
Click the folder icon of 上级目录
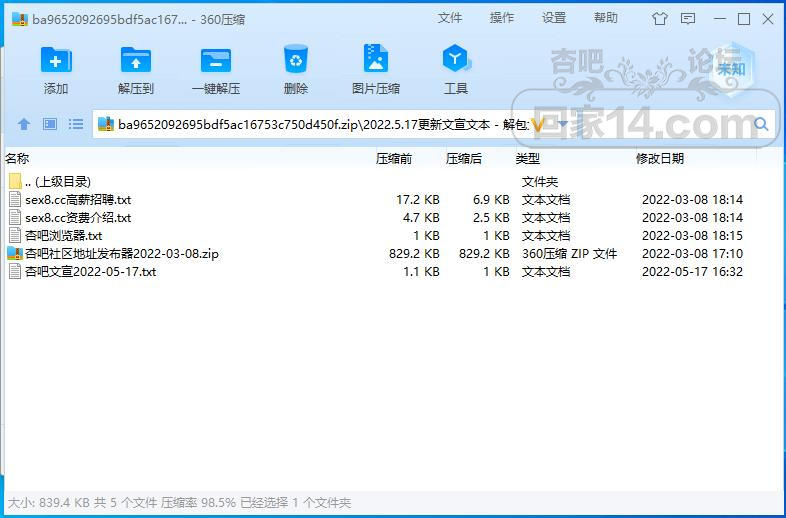(15, 181)
